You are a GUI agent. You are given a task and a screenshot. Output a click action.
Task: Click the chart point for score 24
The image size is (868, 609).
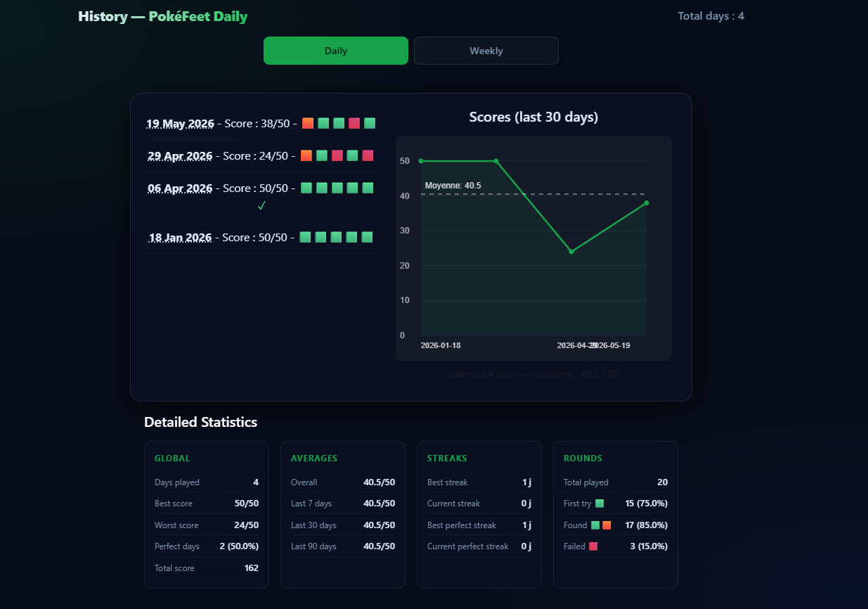571,252
